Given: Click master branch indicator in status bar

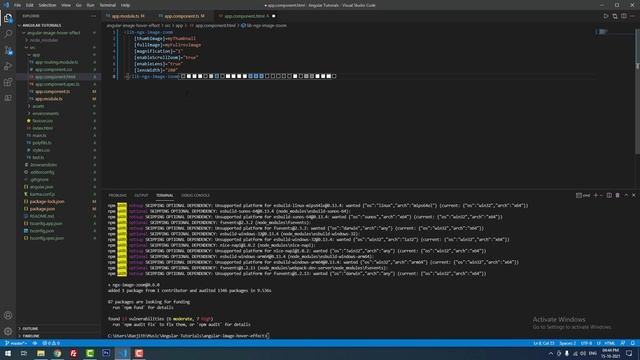Looking at the screenshot, I should click(16, 343).
